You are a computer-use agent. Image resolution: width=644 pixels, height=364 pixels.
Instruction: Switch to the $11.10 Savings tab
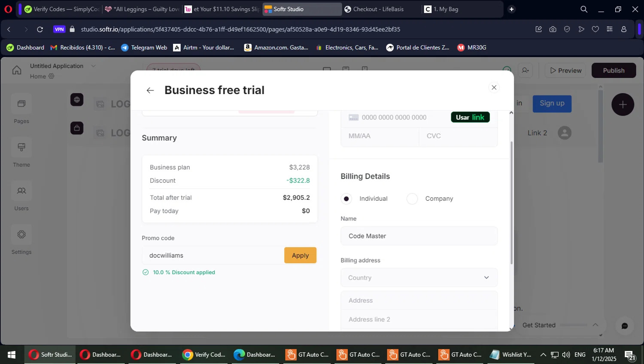[222, 9]
